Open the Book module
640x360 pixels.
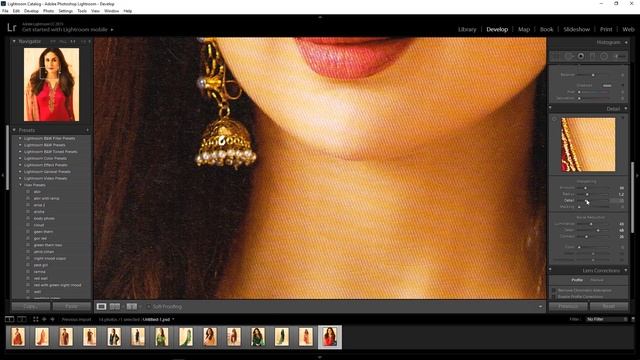click(x=547, y=29)
